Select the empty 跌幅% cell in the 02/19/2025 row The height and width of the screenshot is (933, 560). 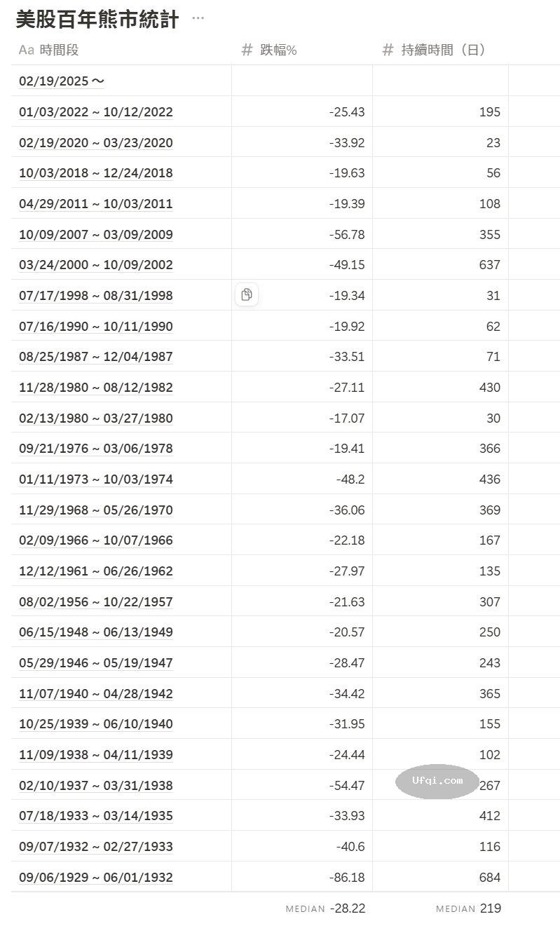[x=302, y=81]
